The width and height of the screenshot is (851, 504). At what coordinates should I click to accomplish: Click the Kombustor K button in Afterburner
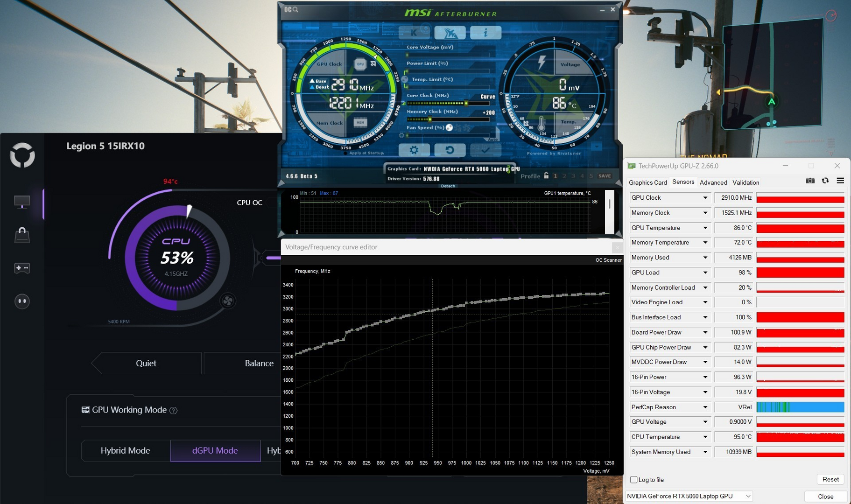pyautogui.click(x=414, y=33)
